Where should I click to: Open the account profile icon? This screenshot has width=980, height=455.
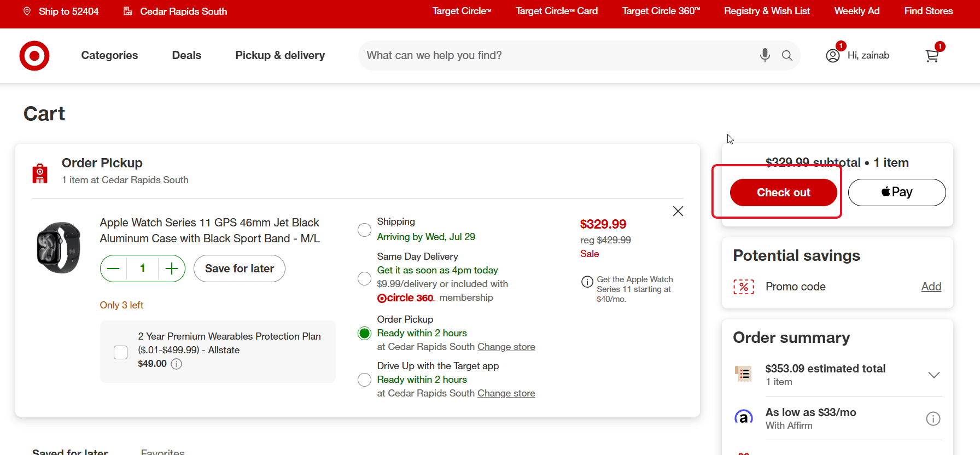click(x=833, y=56)
